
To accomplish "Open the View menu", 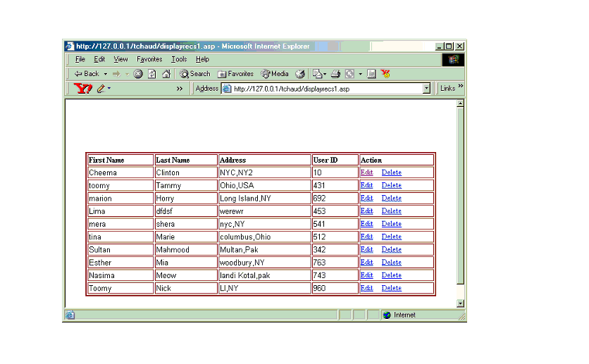I will [120, 59].
